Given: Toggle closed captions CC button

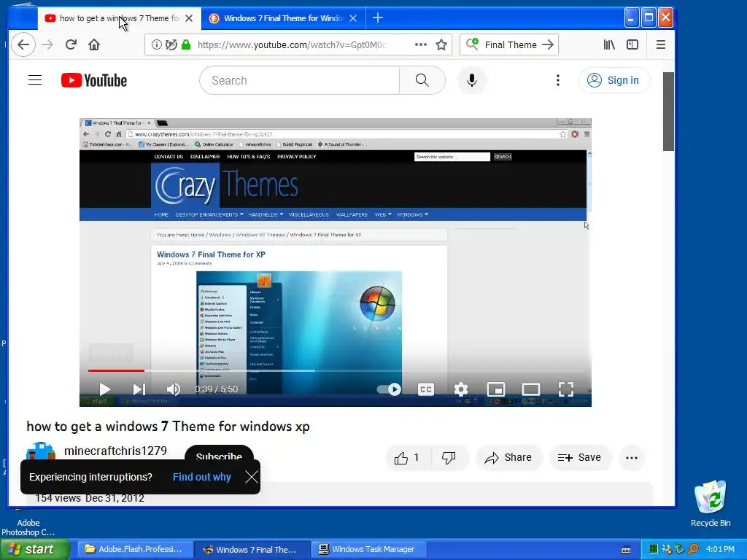Looking at the screenshot, I should (425, 389).
